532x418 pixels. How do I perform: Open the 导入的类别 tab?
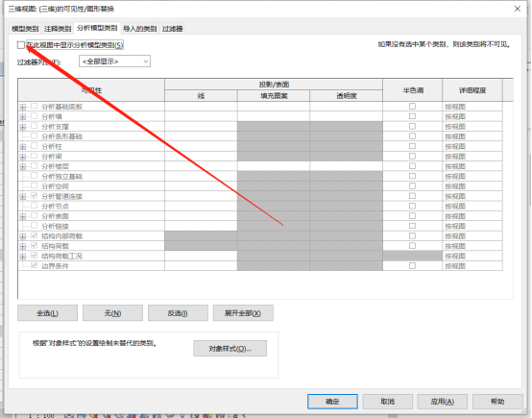click(140, 29)
